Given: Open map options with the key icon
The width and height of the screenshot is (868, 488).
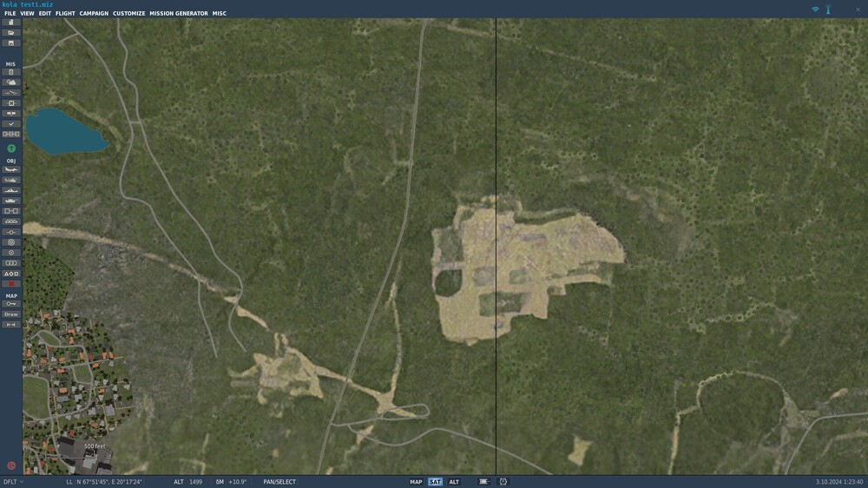Looking at the screenshot, I should coord(11,304).
